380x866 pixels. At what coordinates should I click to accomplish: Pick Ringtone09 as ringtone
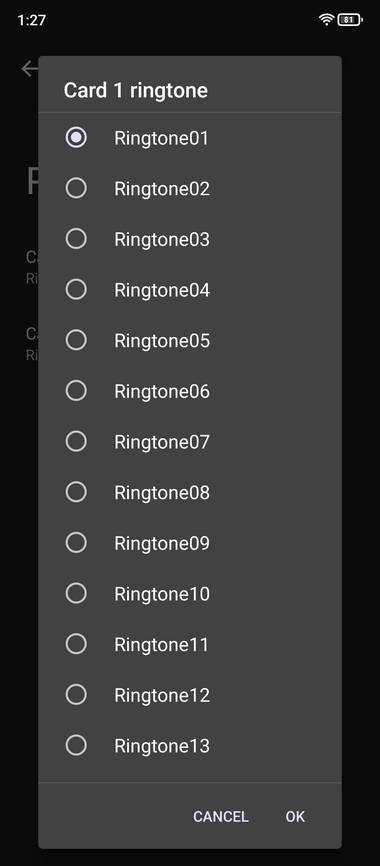(189, 543)
